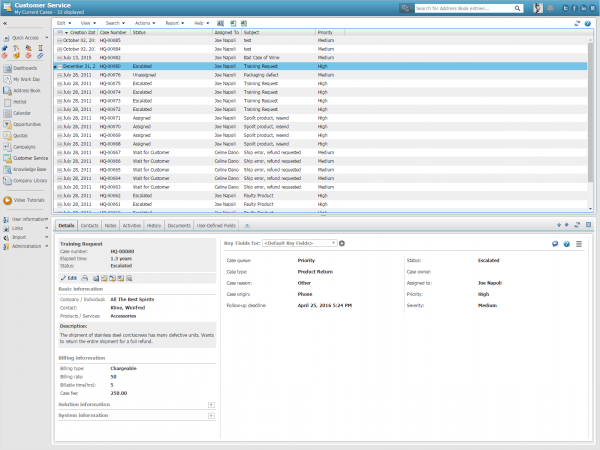Image resolution: width=600 pixels, height=450 pixels.
Task: Expand the System Information section
Action: (x=211, y=416)
